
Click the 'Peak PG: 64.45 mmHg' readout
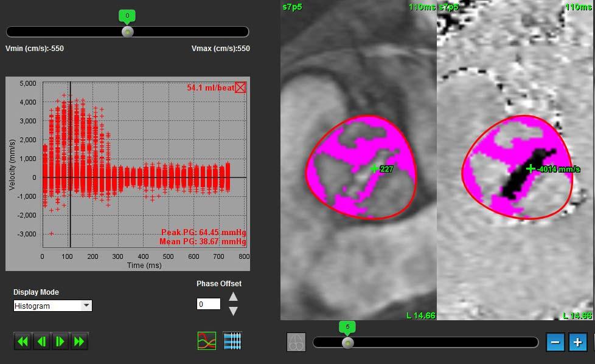click(x=203, y=232)
